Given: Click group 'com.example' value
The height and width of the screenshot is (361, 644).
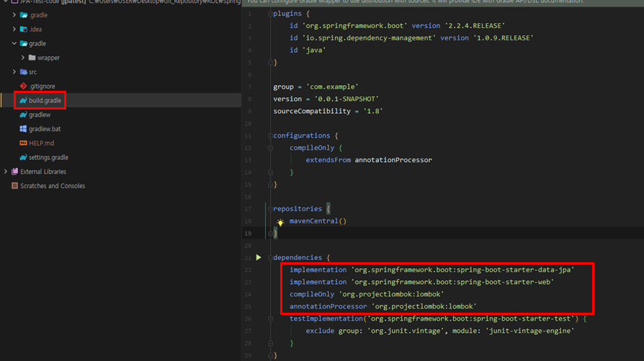Looking at the screenshot, I should pos(332,86).
